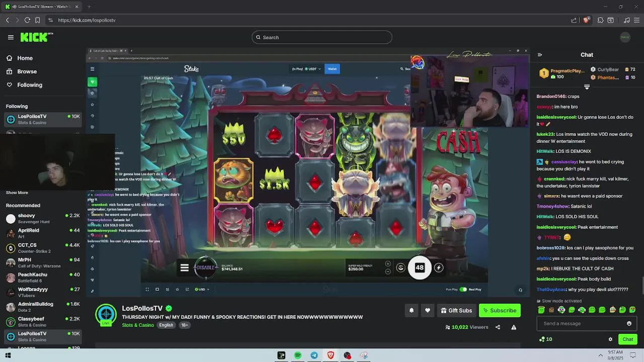Click the Windows Start button
The height and width of the screenshot is (362, 644).
(8, 355)
